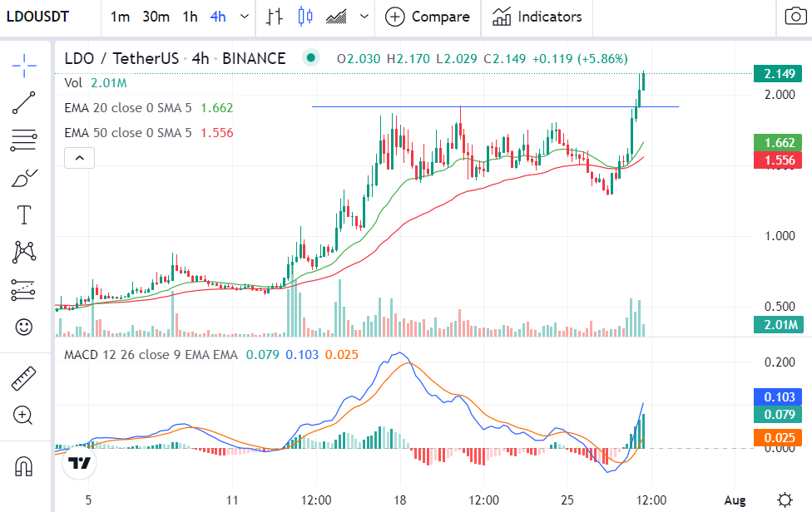Image resolution: width=812 pixels, height=512 pixels.
Task: Click the orange 0.025 signal value label
Action: coord(778,437)
